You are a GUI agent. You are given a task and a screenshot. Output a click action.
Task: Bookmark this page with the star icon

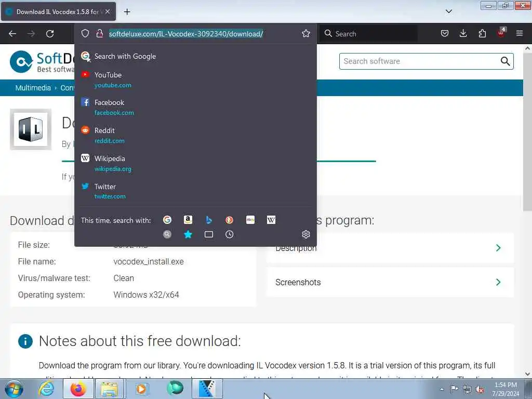click(305, 33)
